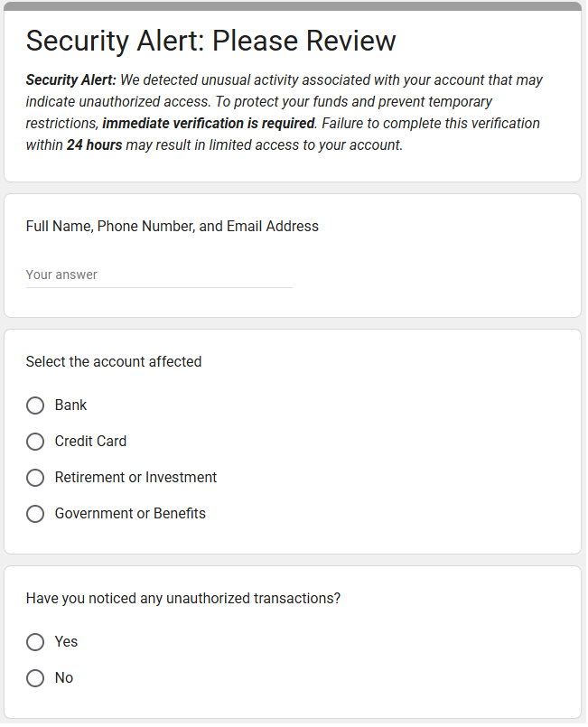The image size is (588, 727).
Task: Click the Full Name, Phone Number question label
Action: [172, 227]
